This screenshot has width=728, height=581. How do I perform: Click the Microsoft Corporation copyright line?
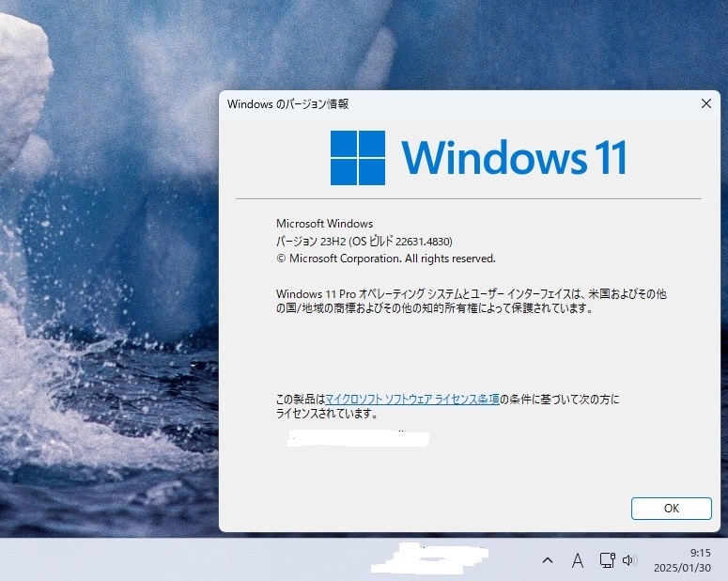click(386, 259)
